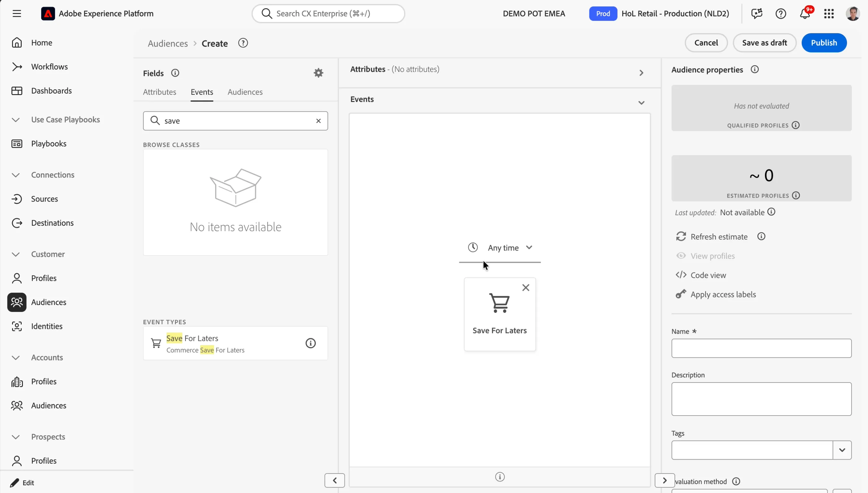Screen dimensions: 868x493
Task: Open the AI assistant chat icon
Action: [x=757, y=14]
